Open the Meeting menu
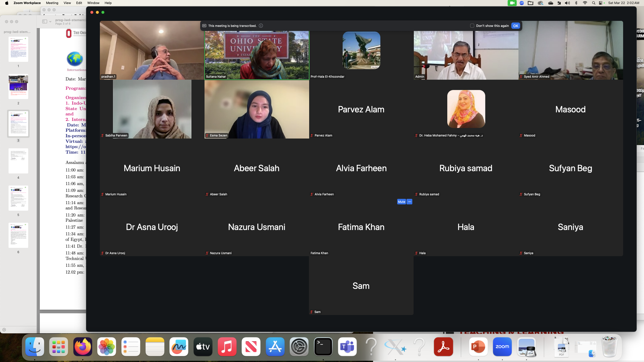644x362 pixels. [x=52, y=3]
